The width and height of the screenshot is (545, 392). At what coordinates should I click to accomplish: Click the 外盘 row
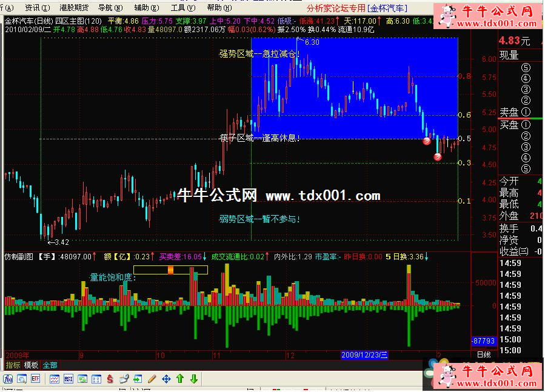point(520,216)
